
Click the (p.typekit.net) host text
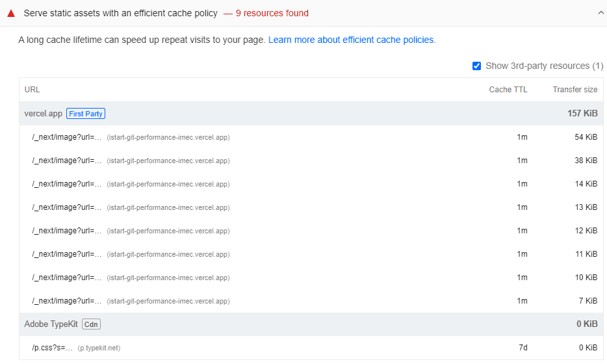pyautogui.click(x=99, y=348)
